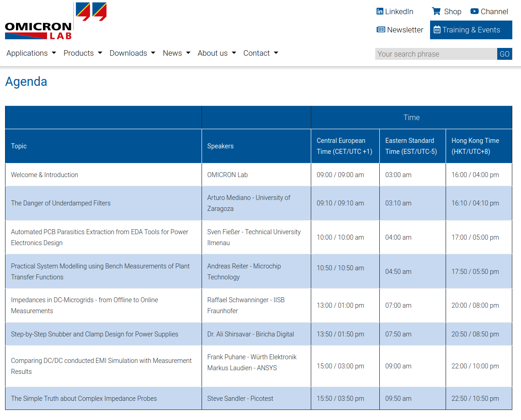
Task: Click the YouTube Channel icon
Action: [474, 11]
